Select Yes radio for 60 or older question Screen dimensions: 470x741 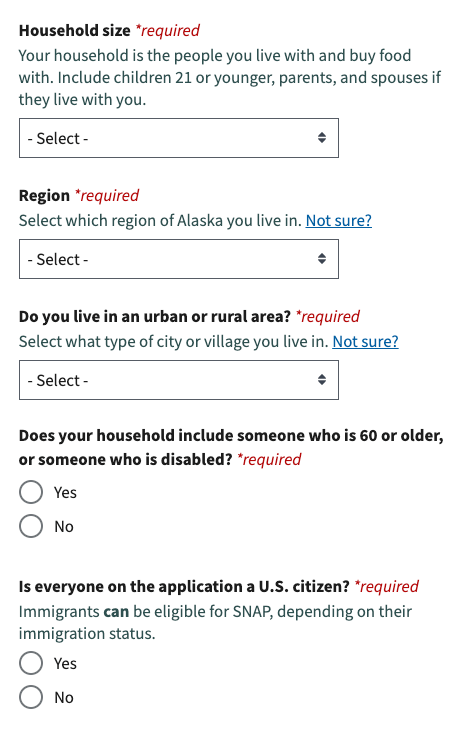pyautogui.click(x=31, y=492)
